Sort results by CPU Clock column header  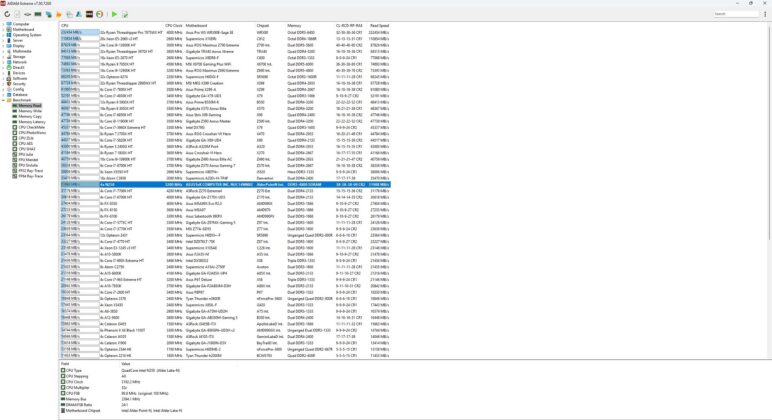click(x=174, y=26)
